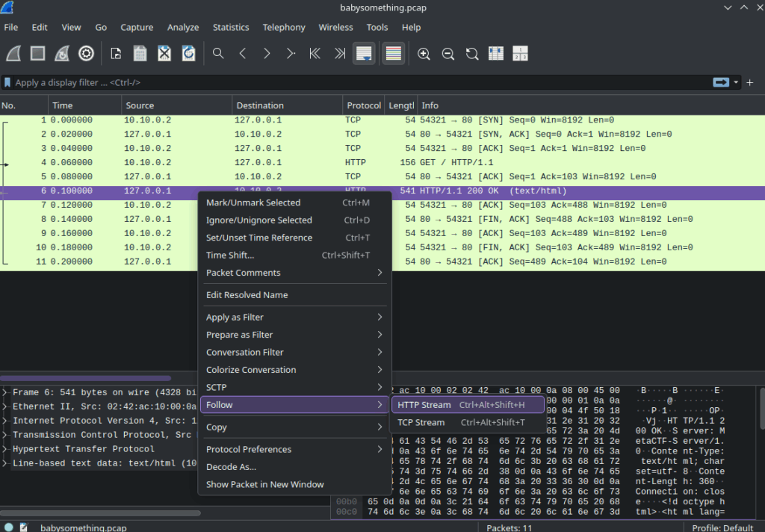Focus the display filter input field
The image size is (765, 532).
[x=361, y=82]
